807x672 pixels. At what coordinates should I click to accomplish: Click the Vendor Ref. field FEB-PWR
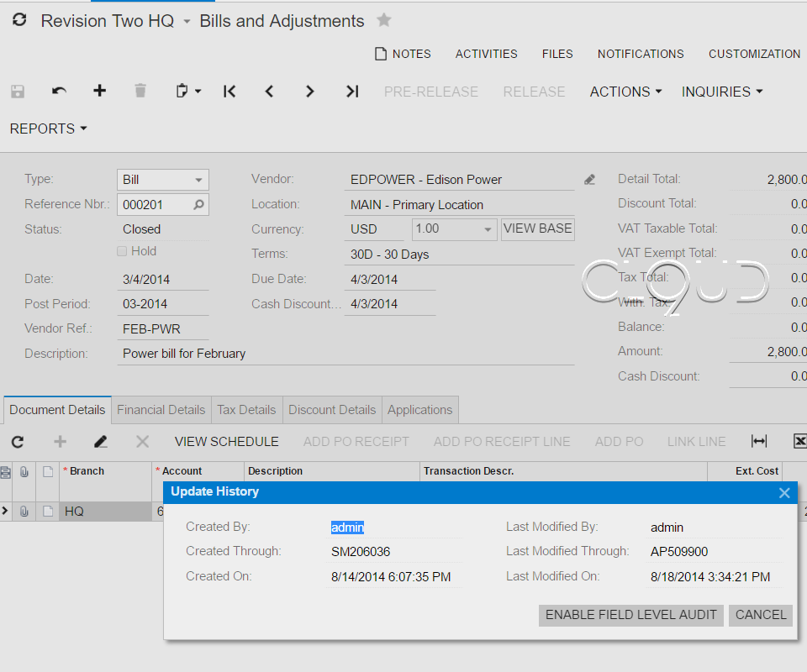click(x=162, y=329)
